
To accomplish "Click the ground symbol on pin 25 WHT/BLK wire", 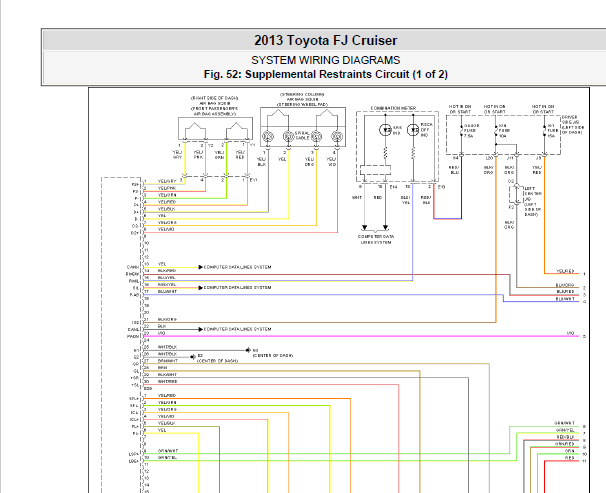I will (248, 350).
